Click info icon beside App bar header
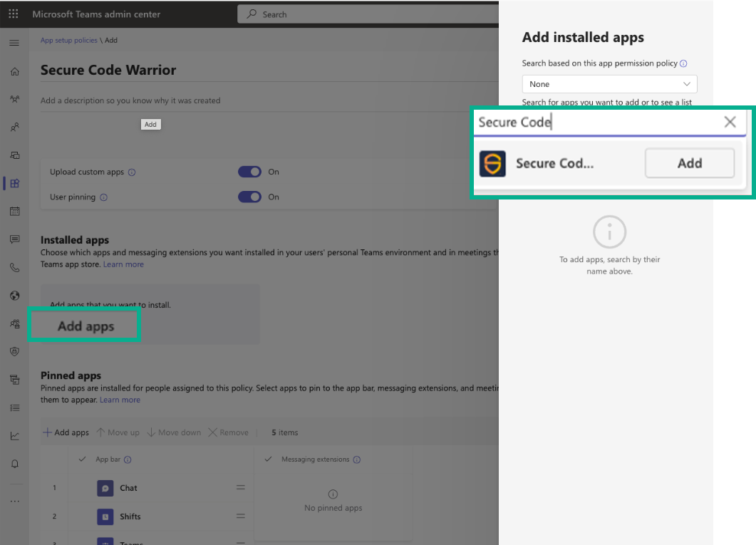This screenshot has height=545, width=756. 128,460
